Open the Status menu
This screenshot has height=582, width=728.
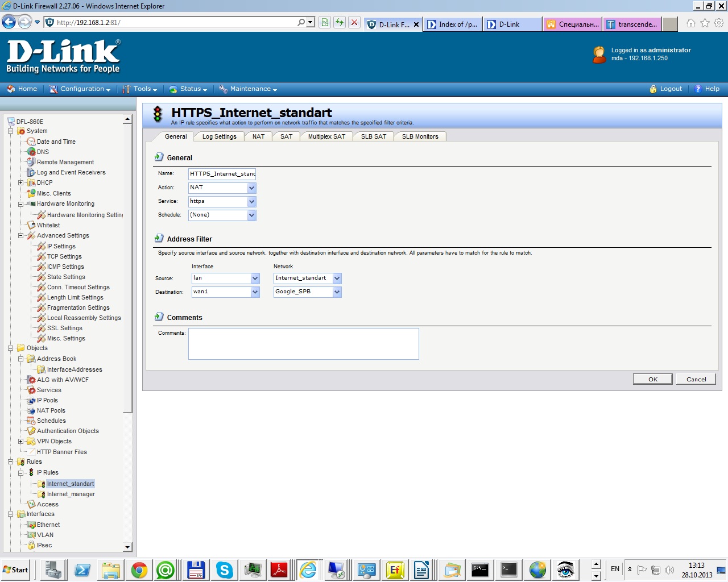(x=188, y=89)
